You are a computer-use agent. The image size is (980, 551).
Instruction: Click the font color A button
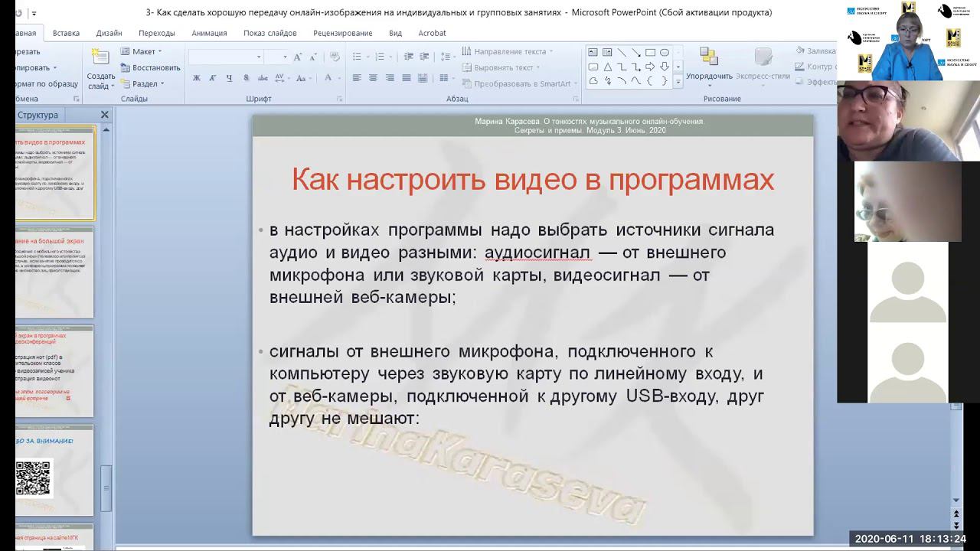tap(328, 77)
